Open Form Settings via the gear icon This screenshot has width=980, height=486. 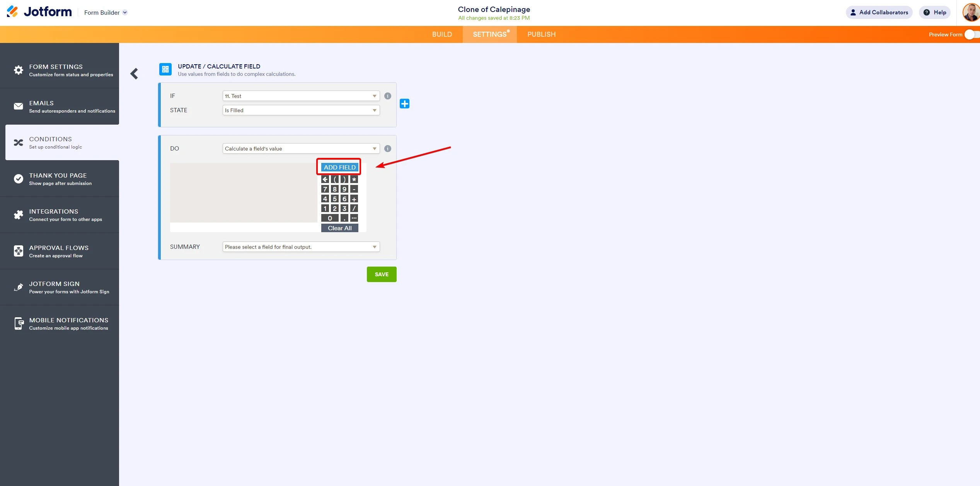coord(18,70)
